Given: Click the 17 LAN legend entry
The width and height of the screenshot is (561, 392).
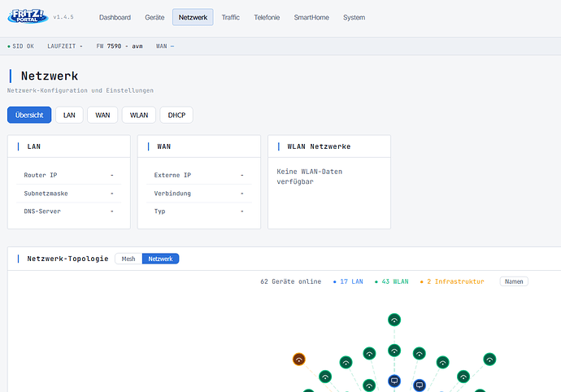Looking at the screenshot, I should pos(348,281).
